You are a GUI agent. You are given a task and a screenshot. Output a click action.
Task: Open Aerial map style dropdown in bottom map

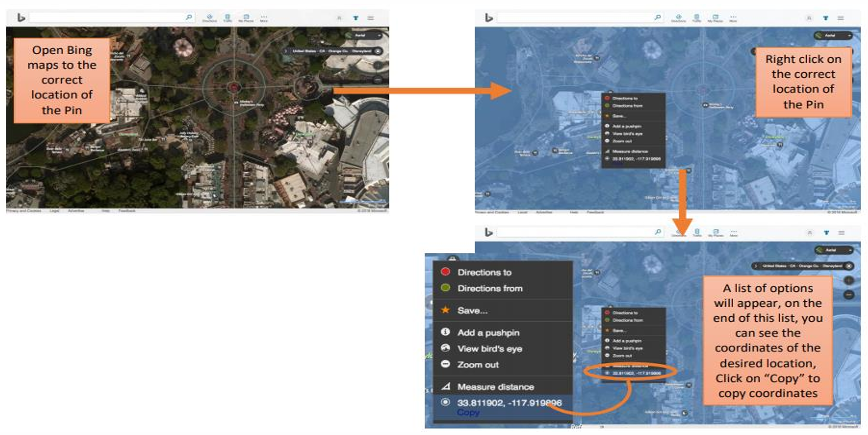tap(834, 250)
